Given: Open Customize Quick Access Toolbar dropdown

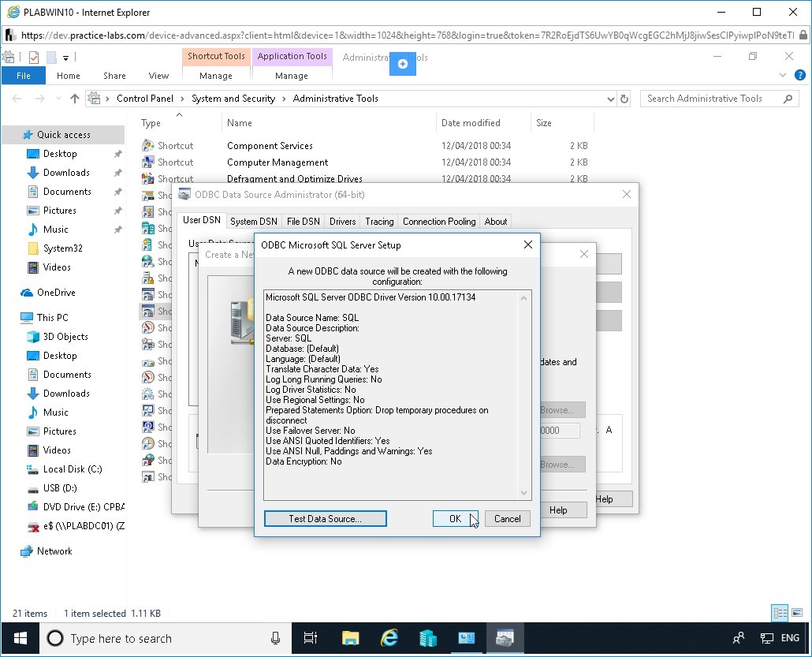Looking at the screenshot, I should click(x=65, y=58).
